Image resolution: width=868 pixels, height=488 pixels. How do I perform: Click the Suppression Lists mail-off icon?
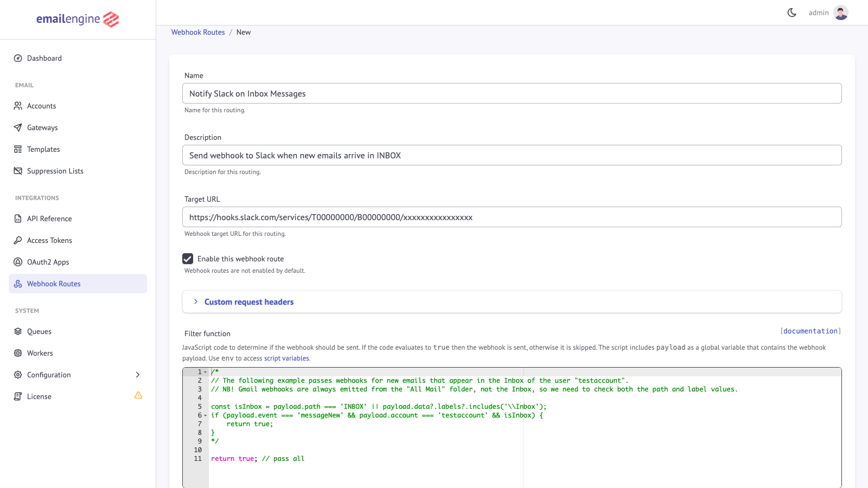coord(18,171)
